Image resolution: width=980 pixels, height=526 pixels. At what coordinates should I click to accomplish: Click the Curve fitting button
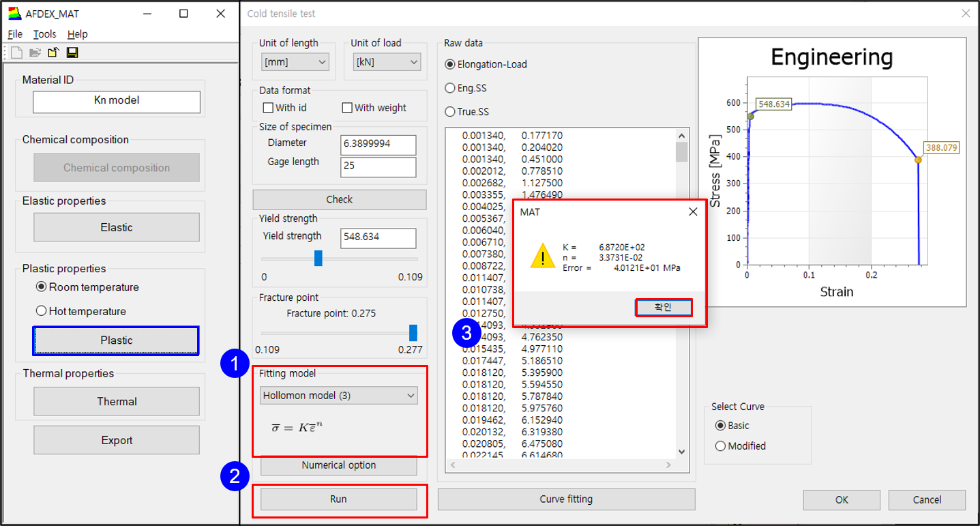(566, 499)
